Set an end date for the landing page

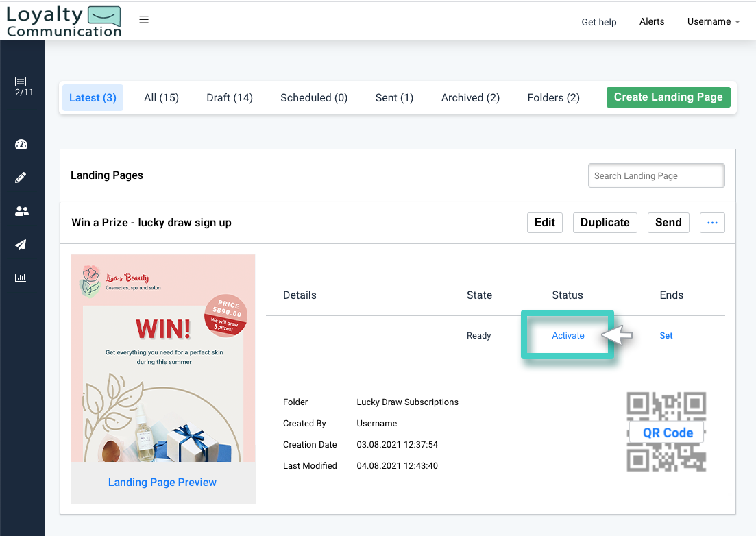pos(666,335)
